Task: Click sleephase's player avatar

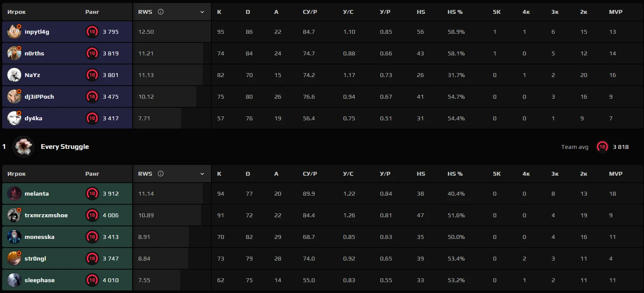Action: click(x=14, y=280)
